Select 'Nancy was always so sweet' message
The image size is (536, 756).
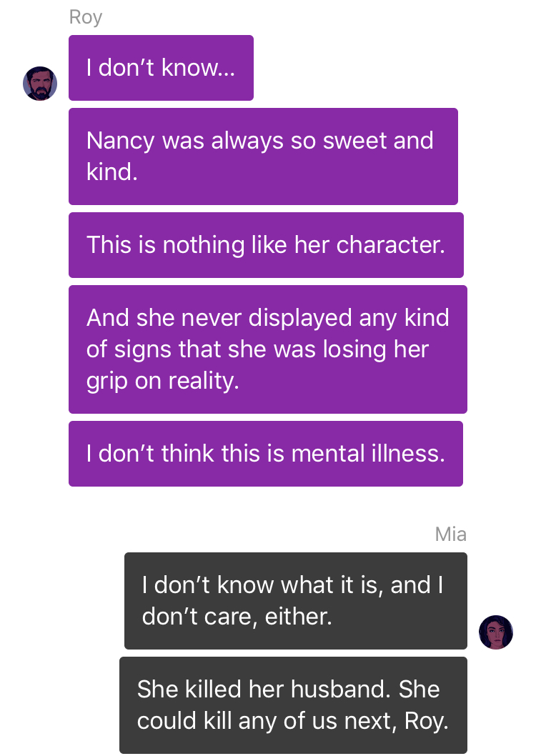coord(263,156)
